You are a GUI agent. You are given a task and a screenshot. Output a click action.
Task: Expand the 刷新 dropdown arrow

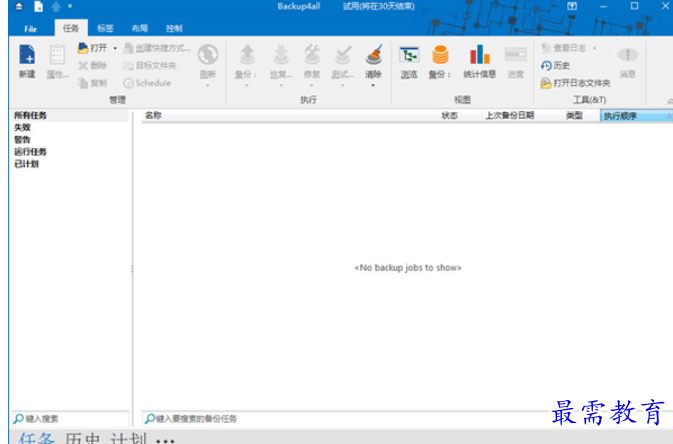[208, 85]
